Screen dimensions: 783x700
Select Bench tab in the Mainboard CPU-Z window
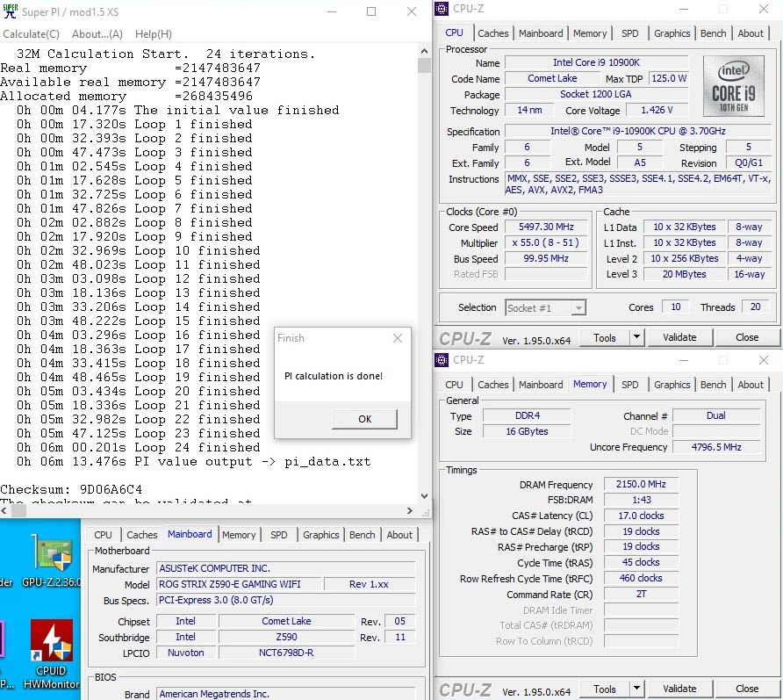coord(362,535)
